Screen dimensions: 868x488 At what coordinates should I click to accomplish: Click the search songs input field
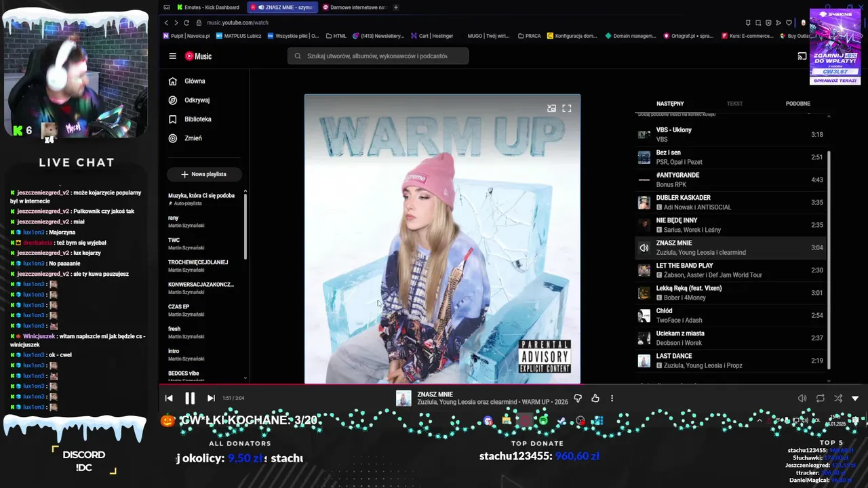378,56
